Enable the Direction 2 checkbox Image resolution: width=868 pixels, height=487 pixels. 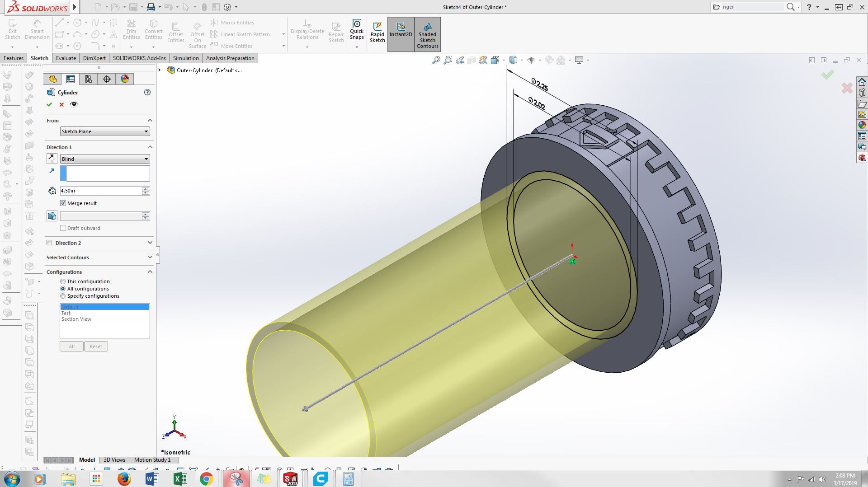click(49, 243)
